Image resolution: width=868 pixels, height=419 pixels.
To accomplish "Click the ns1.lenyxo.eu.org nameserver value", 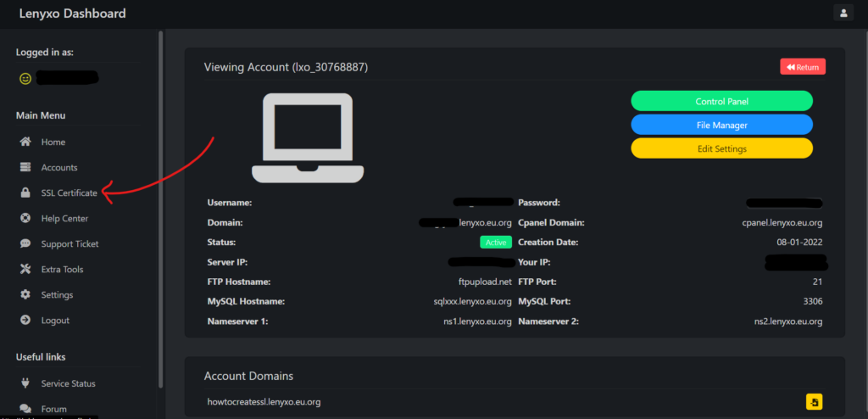I will point(478,322).
